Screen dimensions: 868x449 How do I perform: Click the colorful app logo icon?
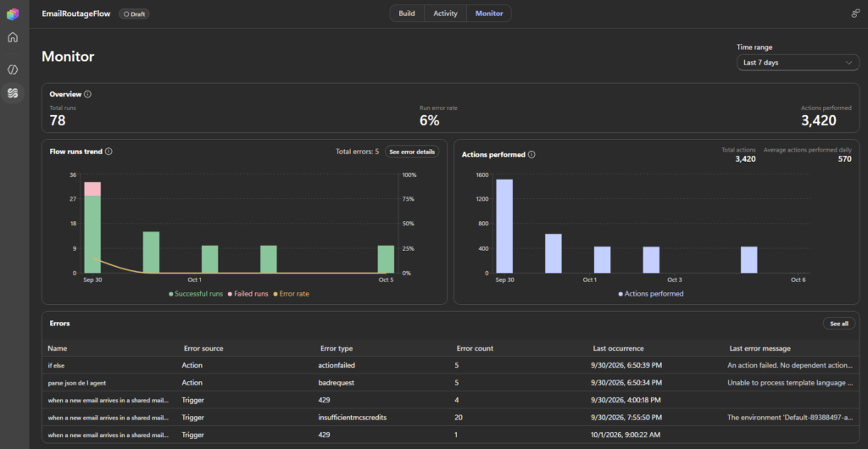(x=13, y=14)
